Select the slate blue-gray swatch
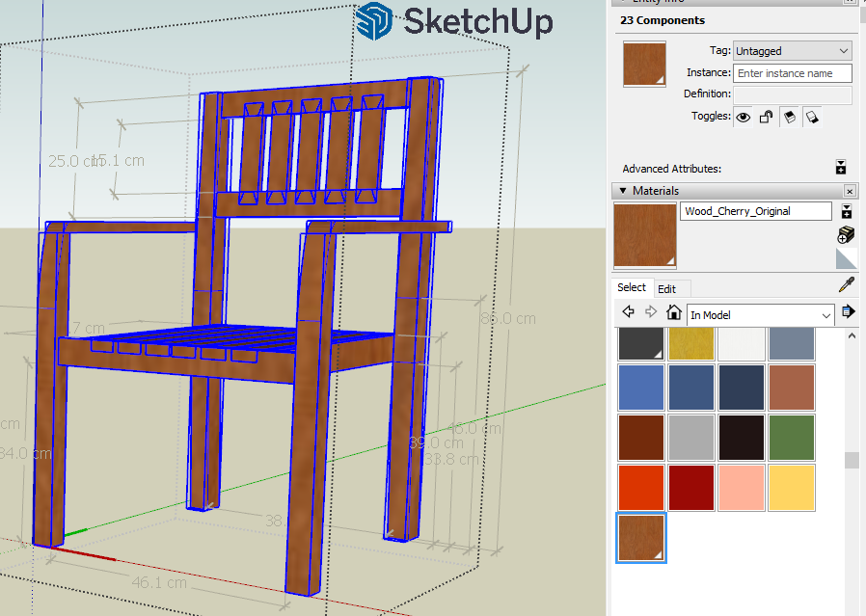The width and height of the screenshot is (866, 616). tap(792, 343)
